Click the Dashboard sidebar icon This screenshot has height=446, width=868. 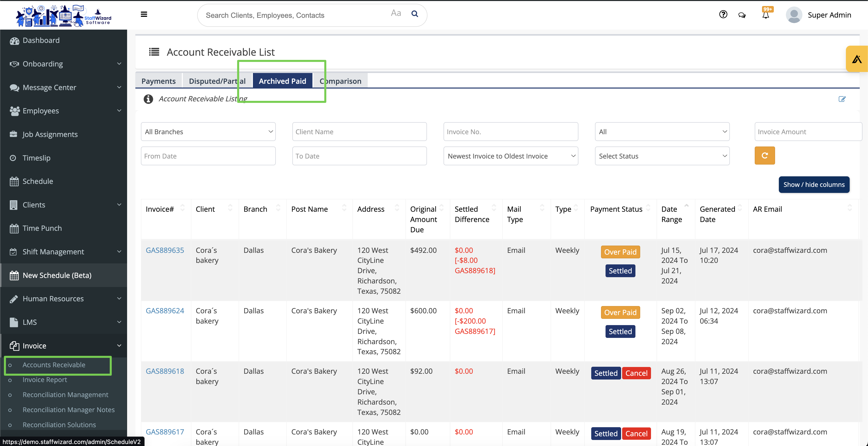tap(14, 41)
